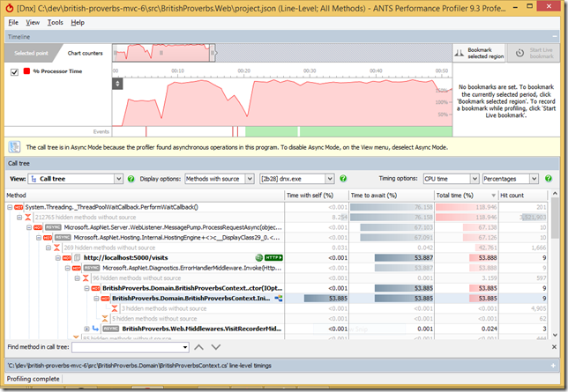Click the red % Processor Time color swatch
This screenshot has width=568, height=392.
(x=26, y=71)
